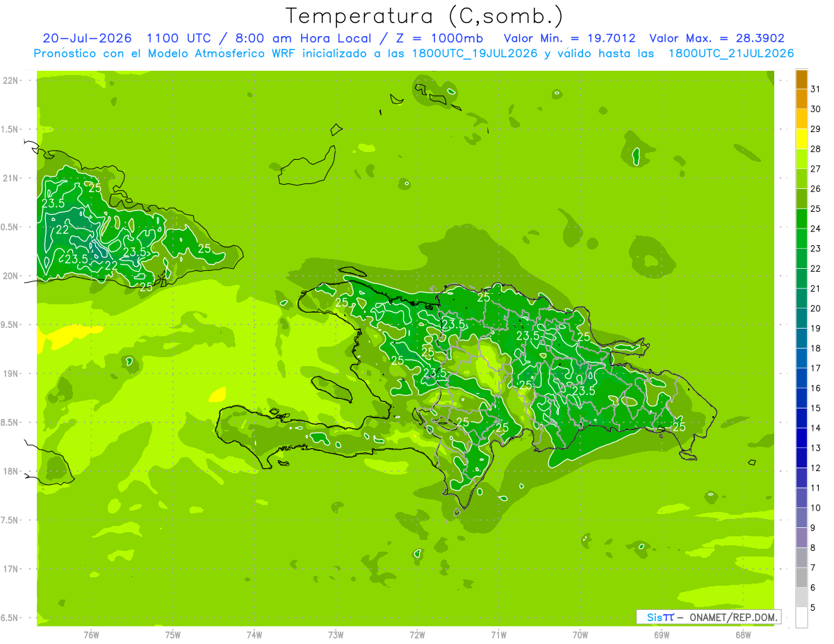
Task: Select the "Z = 1000mb" level text
Action: (x=439, y=38)
